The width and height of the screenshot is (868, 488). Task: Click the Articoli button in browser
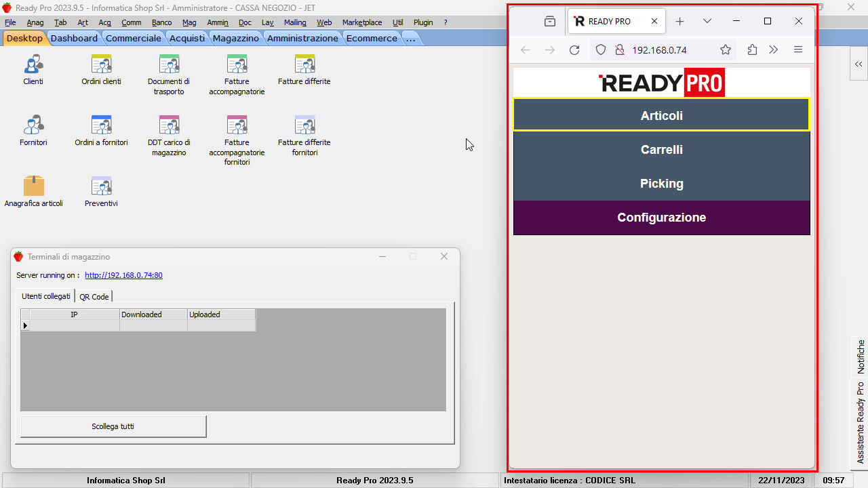point(662,116)
